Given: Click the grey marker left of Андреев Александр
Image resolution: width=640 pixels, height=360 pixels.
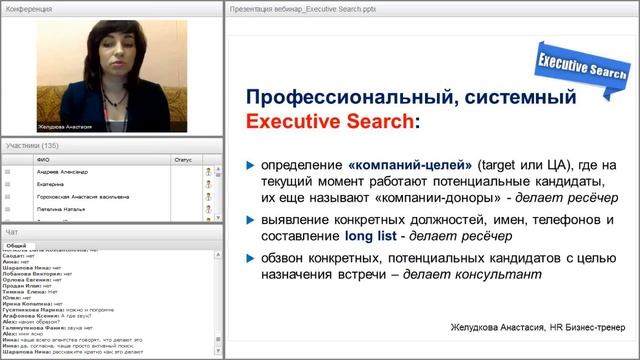Looking at the screenshot, I should click(x=7, y=172).
